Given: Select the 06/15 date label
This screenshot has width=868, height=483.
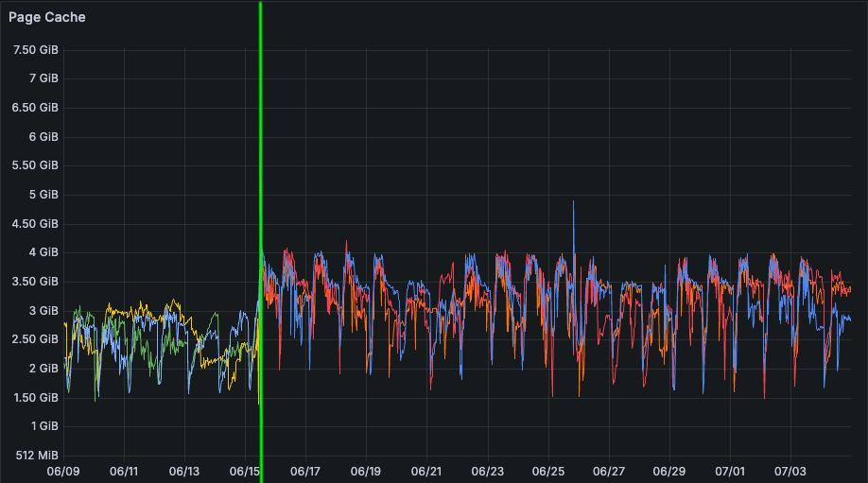Looking at the screenshot, I should [245, 472].
